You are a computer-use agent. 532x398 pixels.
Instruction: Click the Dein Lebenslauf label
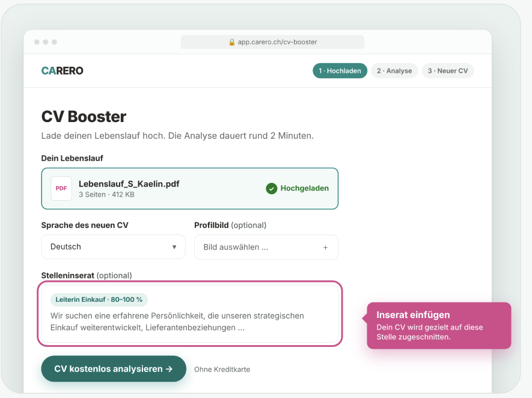point(72,159)
